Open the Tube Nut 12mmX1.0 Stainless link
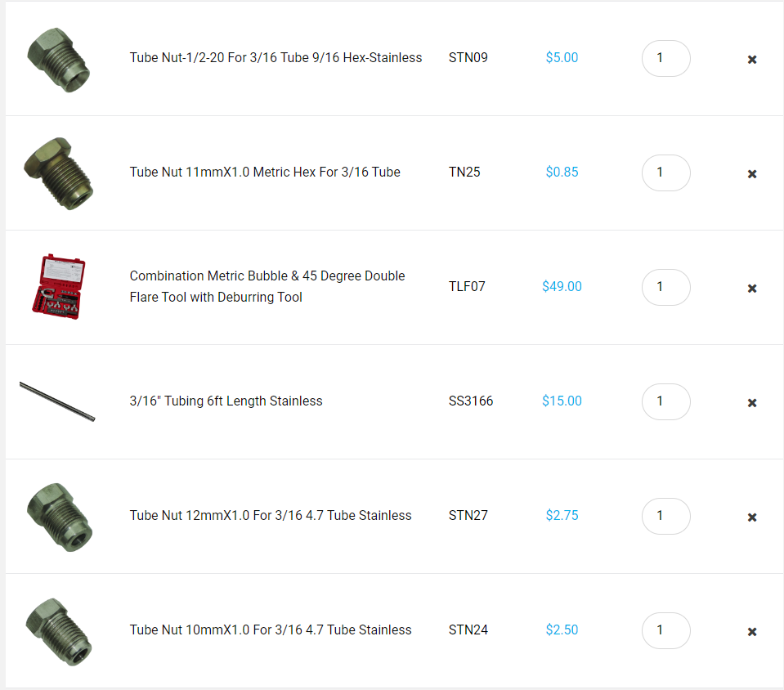Screen dimensions: 784x690 [x=271, y=516]
